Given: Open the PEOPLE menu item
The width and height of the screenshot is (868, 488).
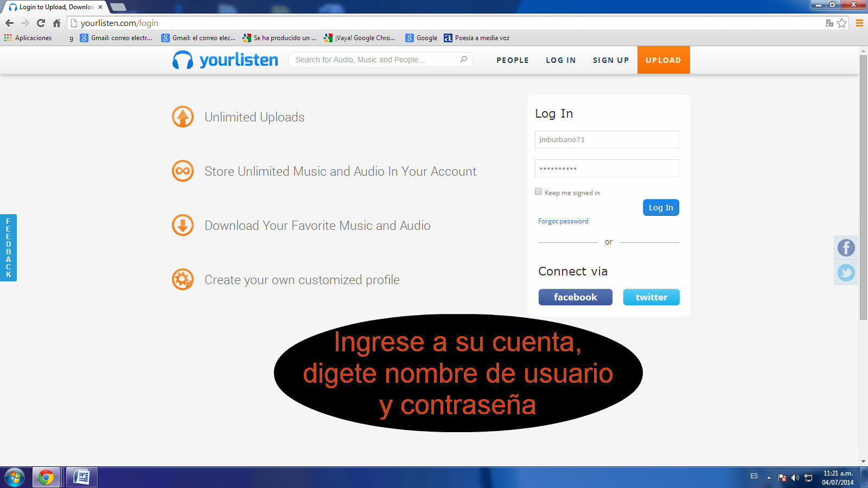Looking at the screenshot, I should click(x=512, y=60).
